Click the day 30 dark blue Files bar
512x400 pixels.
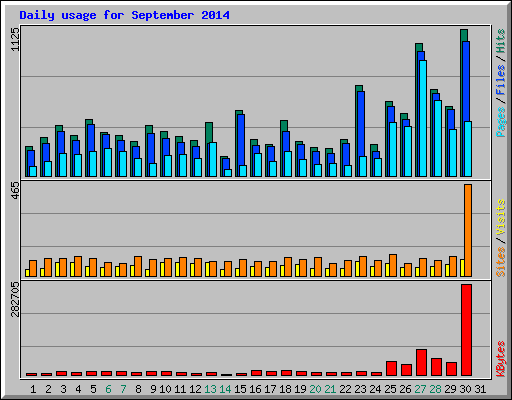click(x=466, y=81)
